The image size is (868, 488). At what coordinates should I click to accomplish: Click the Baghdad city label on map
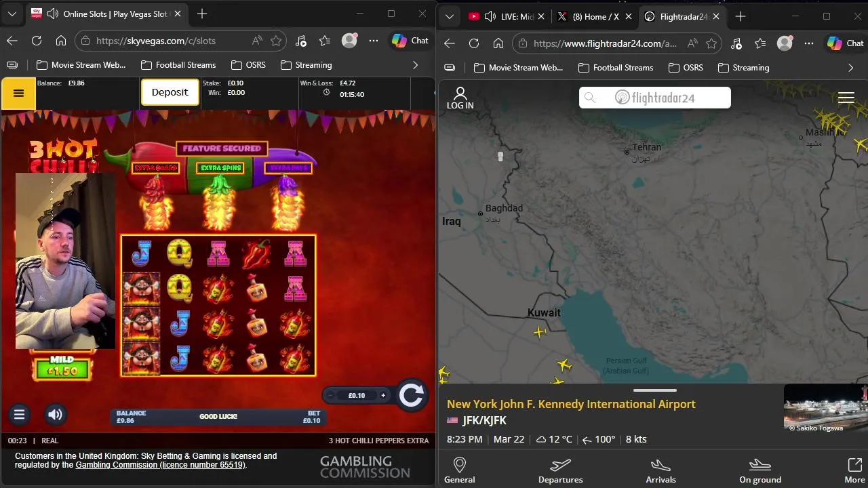coord(504,208)
